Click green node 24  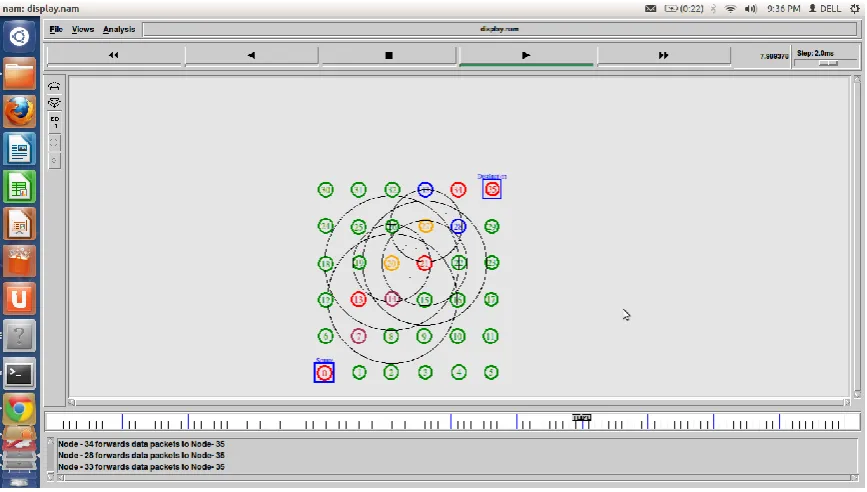coord(326,226)
